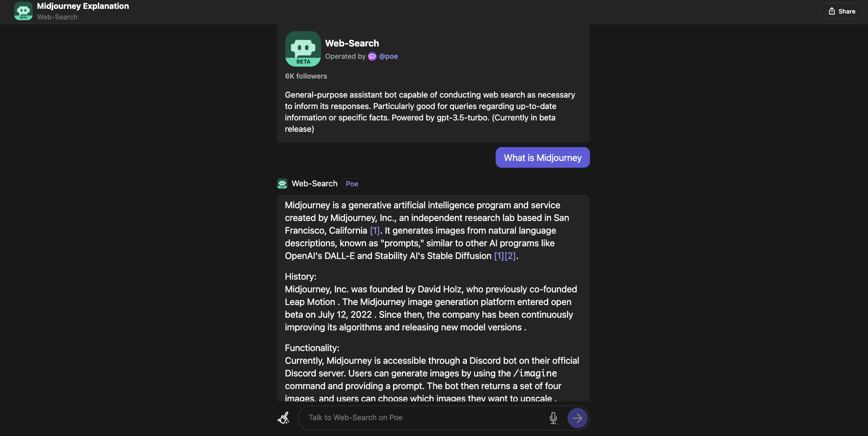The width and height of the screenshot is (868, 436).
Task: Click the "Midjourney Explanation" chat title
Action: (82, 6)
